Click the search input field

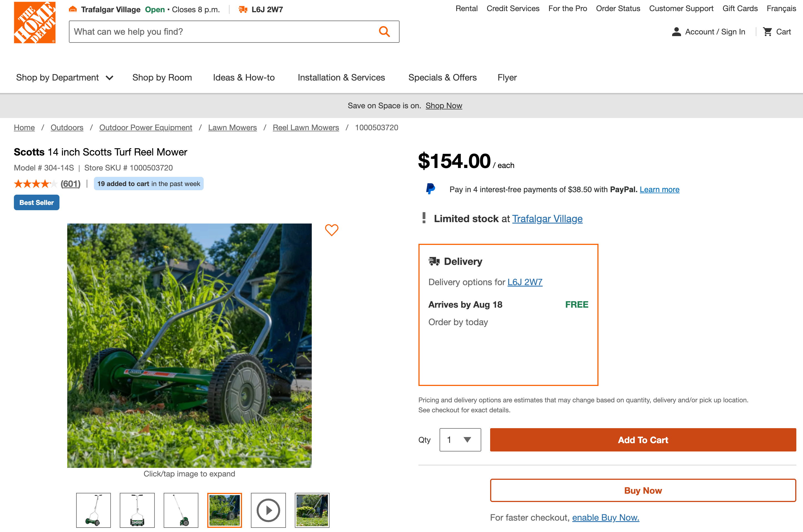(x=234, y=32)
